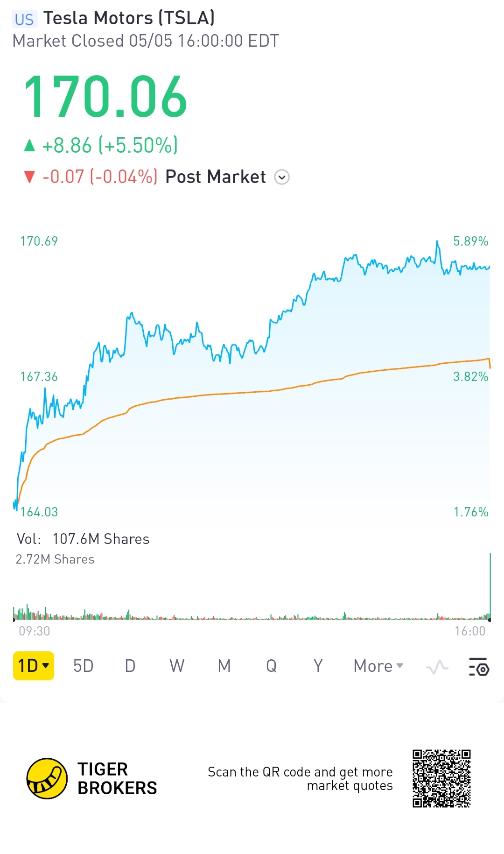This screenshot has width=504, height=854.
Task: Expand the More timeframes dropdown
Action: click(x=378, y=666)
